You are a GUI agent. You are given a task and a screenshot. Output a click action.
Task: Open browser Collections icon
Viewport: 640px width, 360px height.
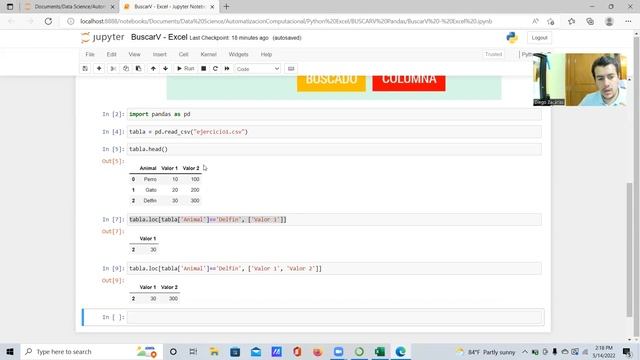pos(590,21)
